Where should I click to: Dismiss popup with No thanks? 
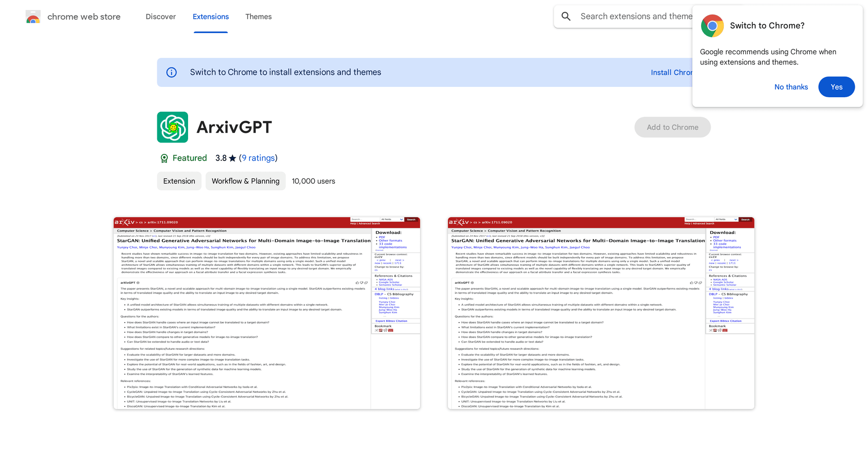click(791, 87)
